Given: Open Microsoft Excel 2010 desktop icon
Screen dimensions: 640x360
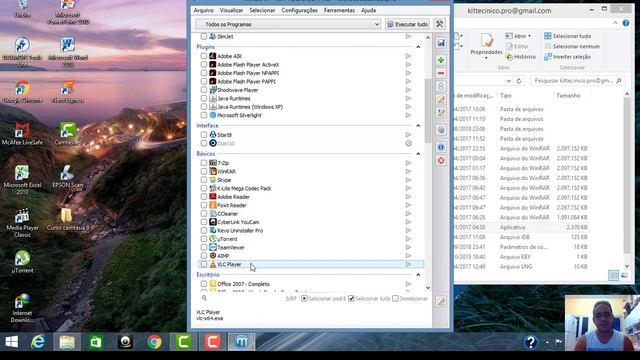Looking at the screenshot, I should pyautogui.click(x=22, y=180).
